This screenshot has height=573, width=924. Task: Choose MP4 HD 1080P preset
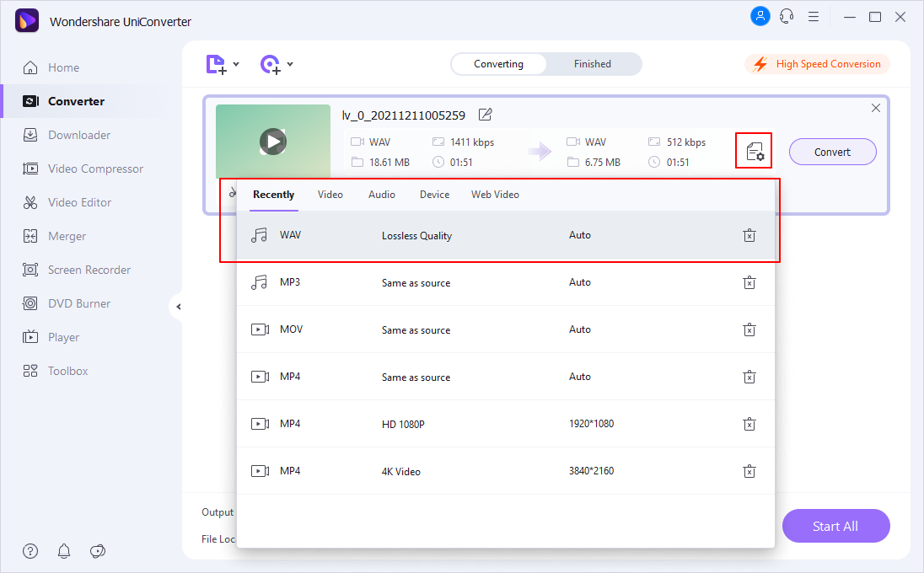coord(506,424)
